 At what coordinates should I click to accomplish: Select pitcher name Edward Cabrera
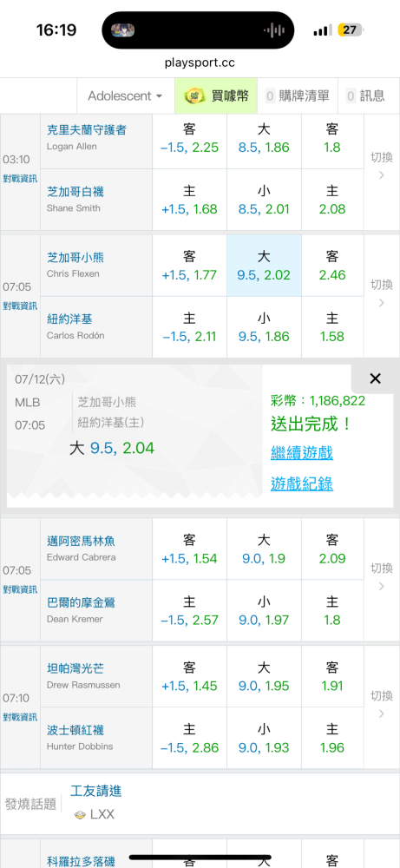tap(82, 557)
